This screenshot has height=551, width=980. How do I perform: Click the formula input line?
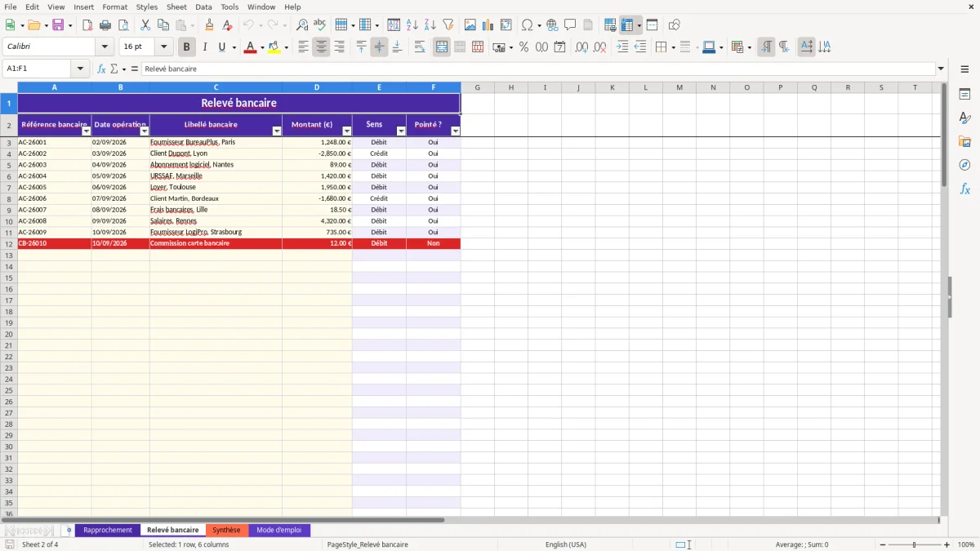(x=538, y=69)
